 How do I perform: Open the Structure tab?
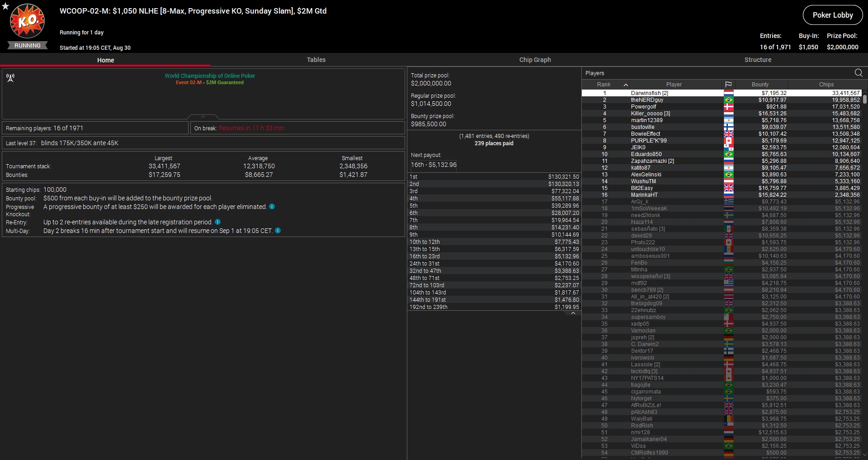(x=758, y=60)
